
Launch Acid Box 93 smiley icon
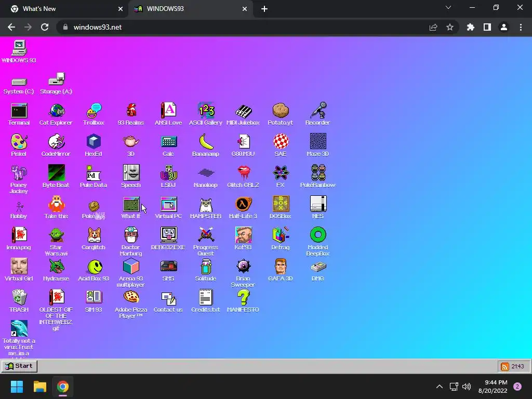click(95, 267)
